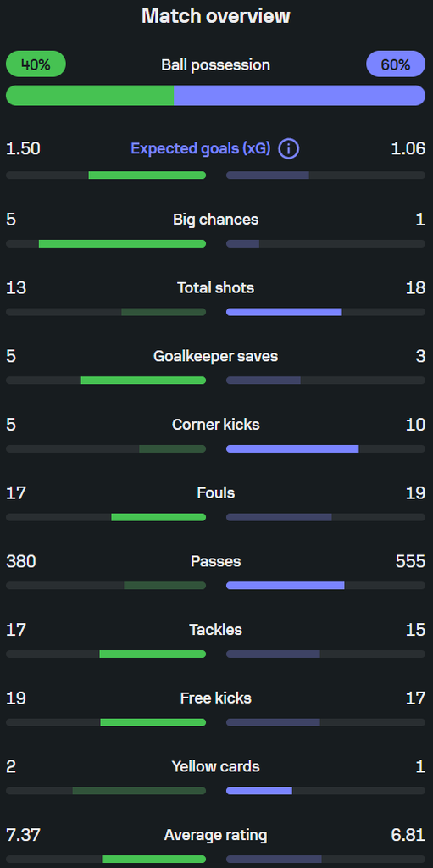Click the Expected goals info icon

tap(288, 149)
